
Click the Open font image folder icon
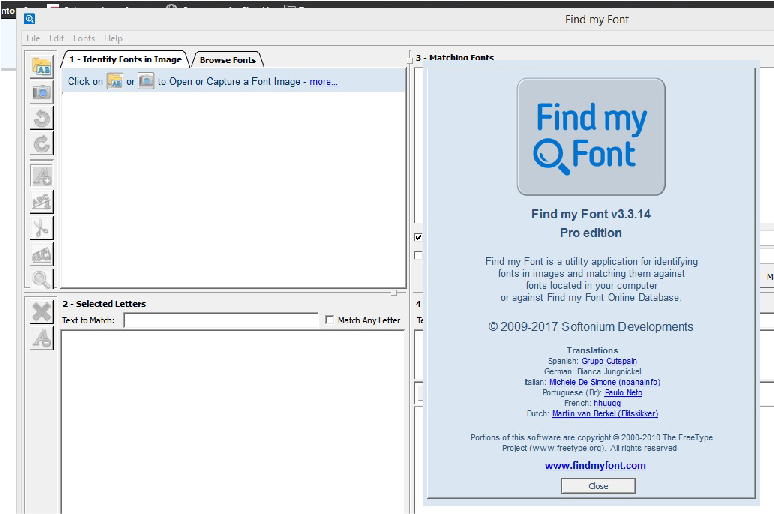click(x=41, y=66)
